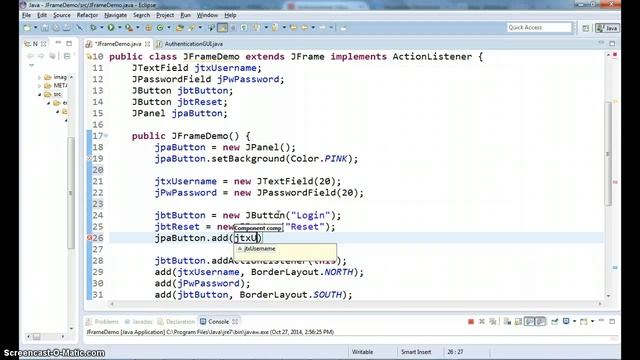Open Display Selected Console dropdown

[x=574, y=321]
